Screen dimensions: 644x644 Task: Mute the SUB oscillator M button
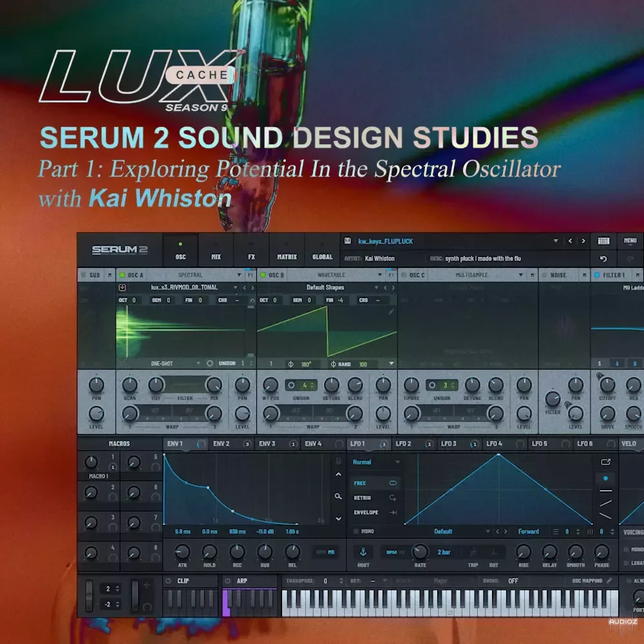point(109,275)
